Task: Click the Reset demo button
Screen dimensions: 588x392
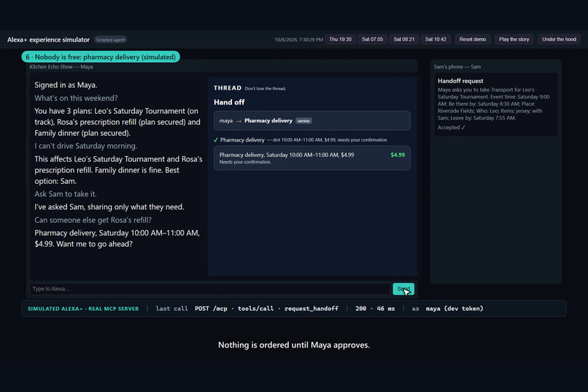Action: 473,39
